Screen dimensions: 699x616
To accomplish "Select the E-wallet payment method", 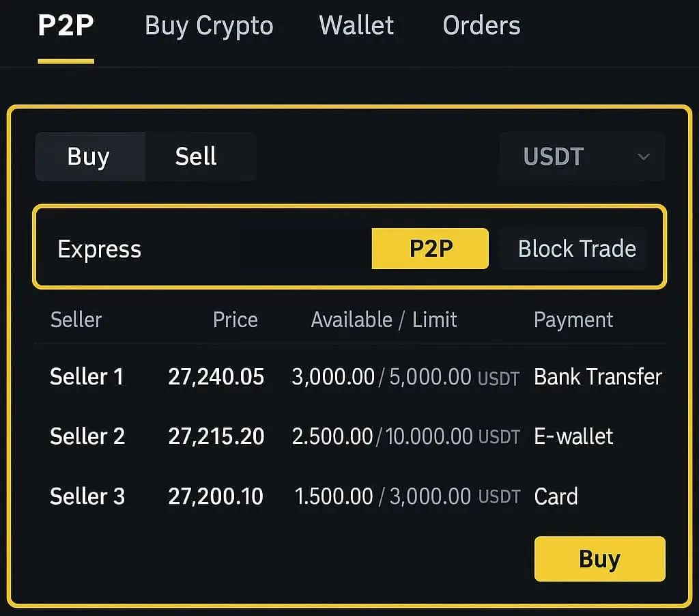I will pos(573,436).
